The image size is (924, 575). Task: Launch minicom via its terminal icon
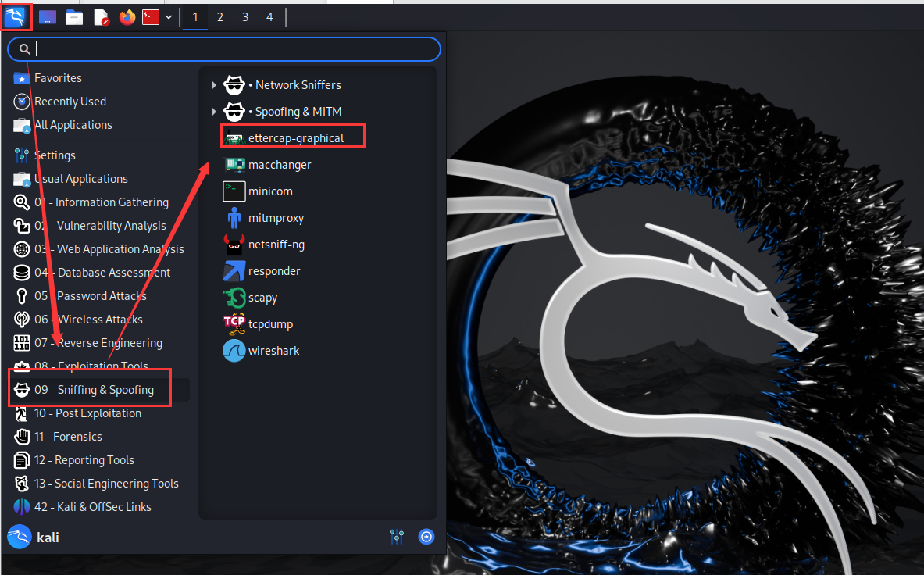(x=234, y=191)
